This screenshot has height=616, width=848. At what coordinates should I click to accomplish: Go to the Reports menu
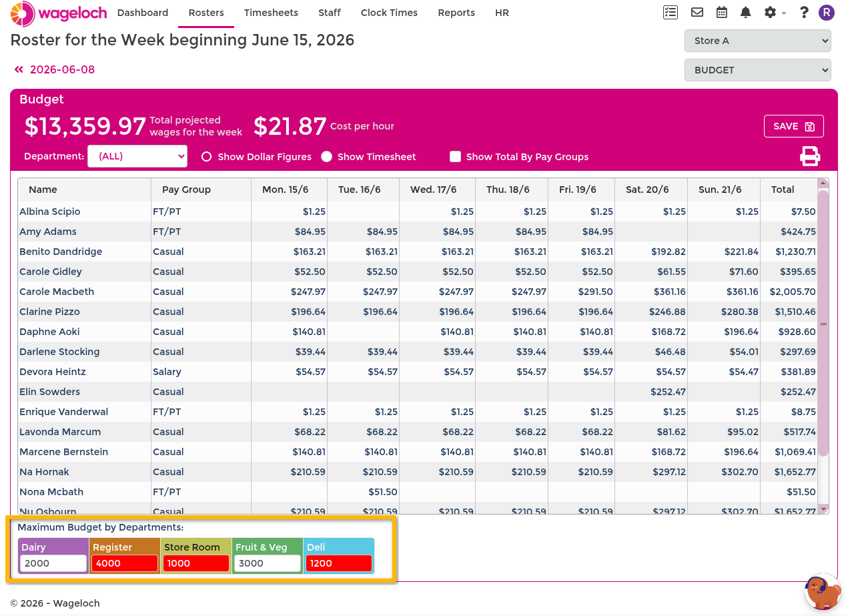tap(456, 13)
